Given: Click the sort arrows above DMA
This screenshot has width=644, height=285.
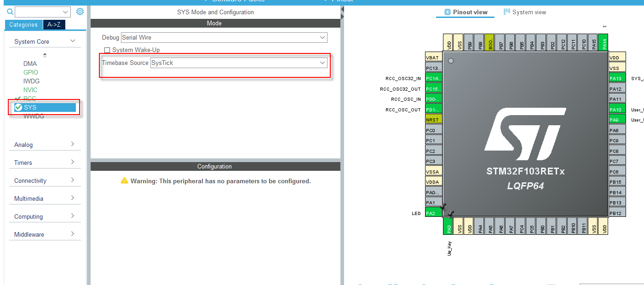Looking at the screenshot, I should 45,55.
